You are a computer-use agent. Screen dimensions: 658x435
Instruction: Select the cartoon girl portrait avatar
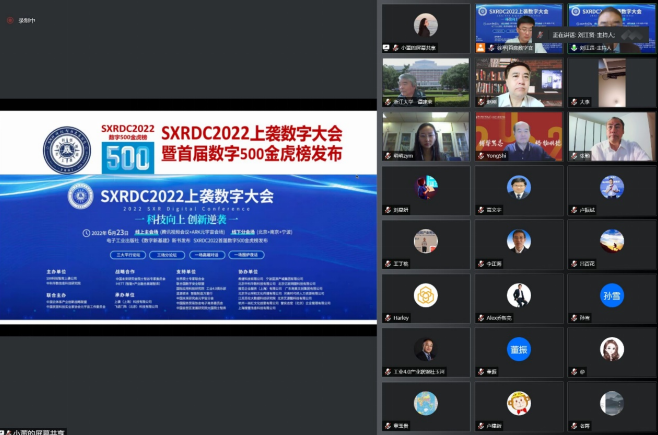pyautogui.click(x=612, y=349)
